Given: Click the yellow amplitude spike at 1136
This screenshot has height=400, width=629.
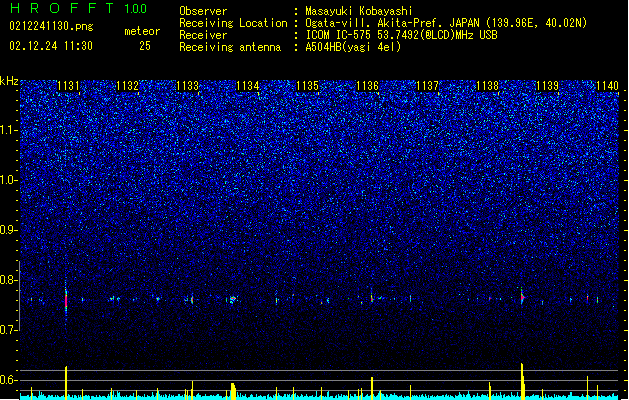Looking at the screenshot, I should click(x=372, y=388).
